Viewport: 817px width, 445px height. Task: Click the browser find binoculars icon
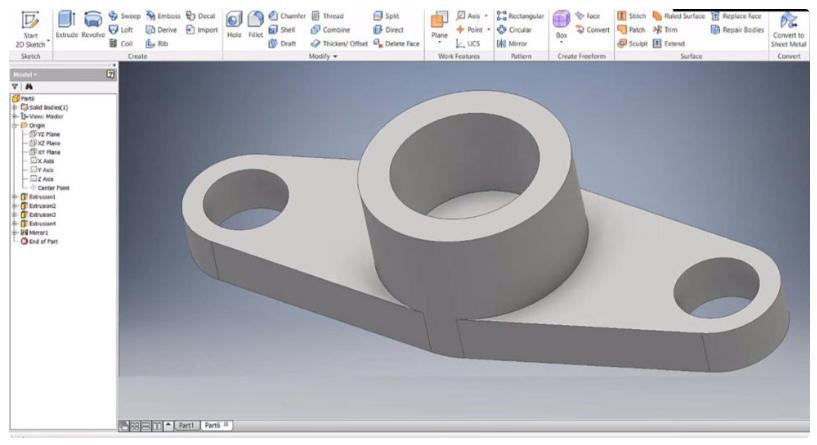click(29, 86)
